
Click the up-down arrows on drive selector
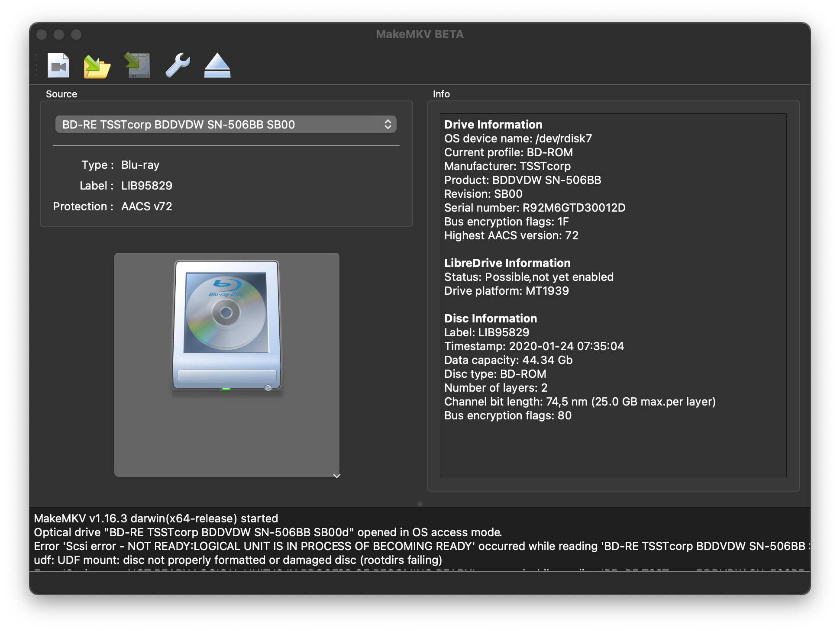coord(388,125)
